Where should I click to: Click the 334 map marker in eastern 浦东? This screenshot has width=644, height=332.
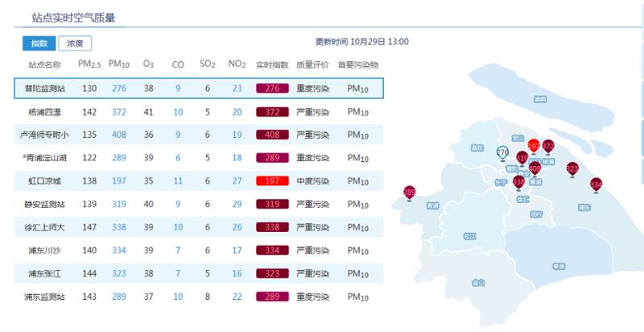596,185
